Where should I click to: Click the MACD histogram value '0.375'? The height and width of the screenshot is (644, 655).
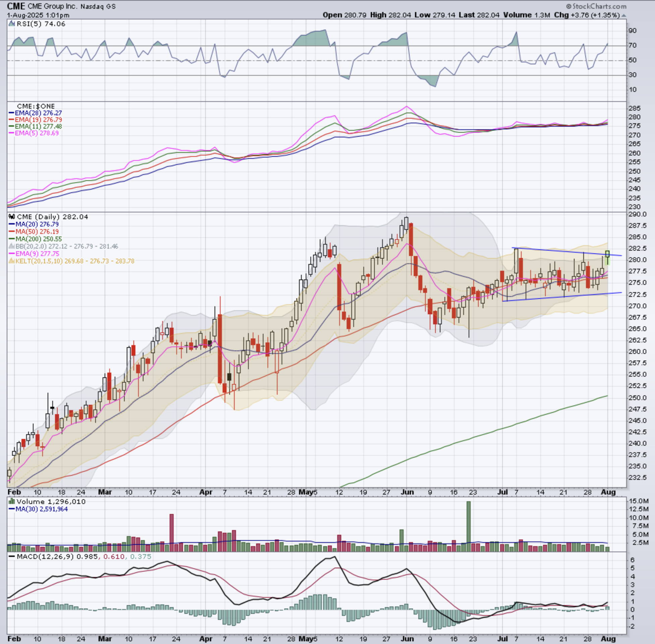tap(140, 557)
